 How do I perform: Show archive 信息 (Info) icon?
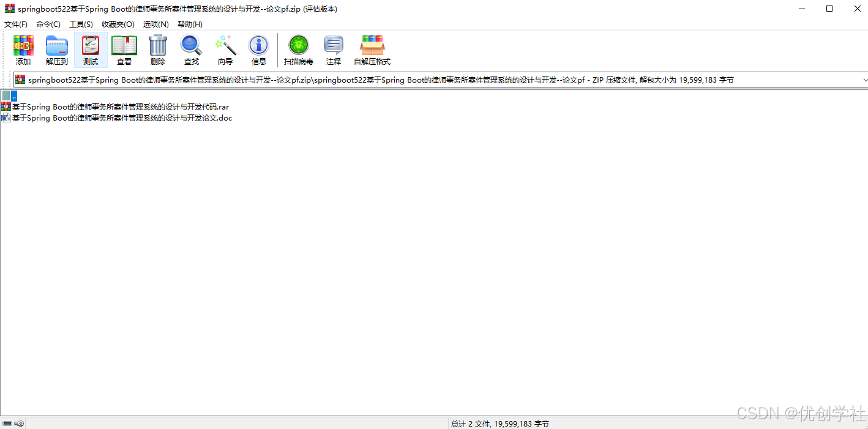point(259,50)
